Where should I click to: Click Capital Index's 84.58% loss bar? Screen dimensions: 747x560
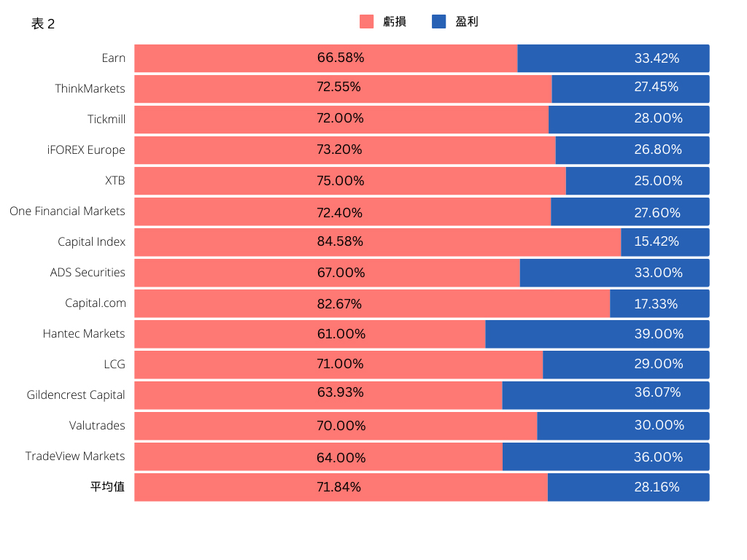378,242
